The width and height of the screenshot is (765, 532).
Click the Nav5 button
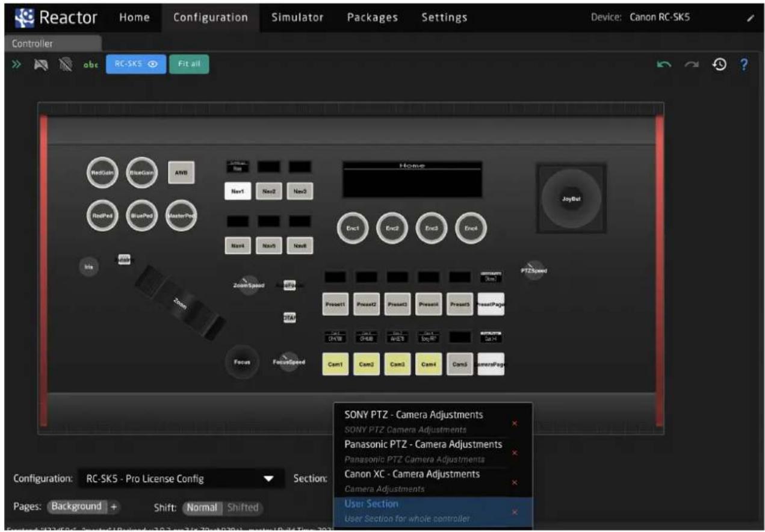point(268,246)
